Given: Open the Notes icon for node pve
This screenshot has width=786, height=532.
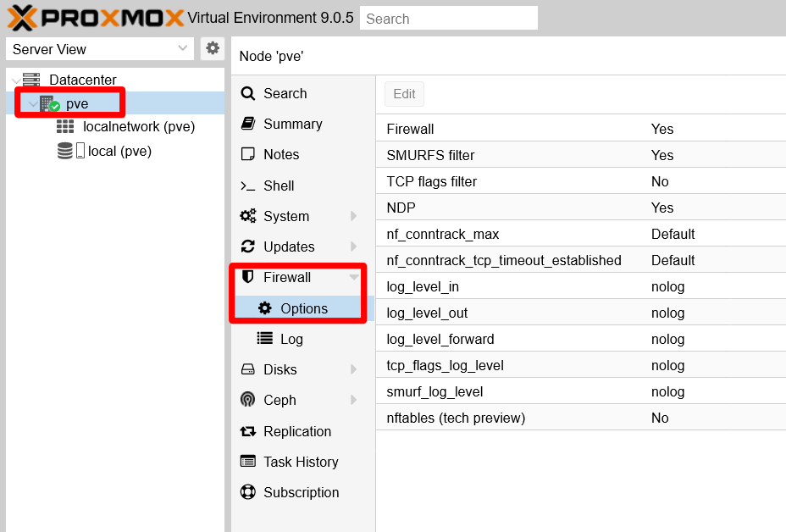Looking at the screenshot, I should pos(246,154).
